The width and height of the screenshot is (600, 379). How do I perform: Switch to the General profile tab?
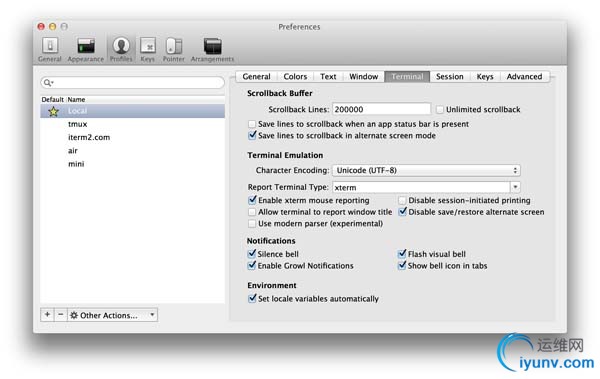tap(256, 77)
